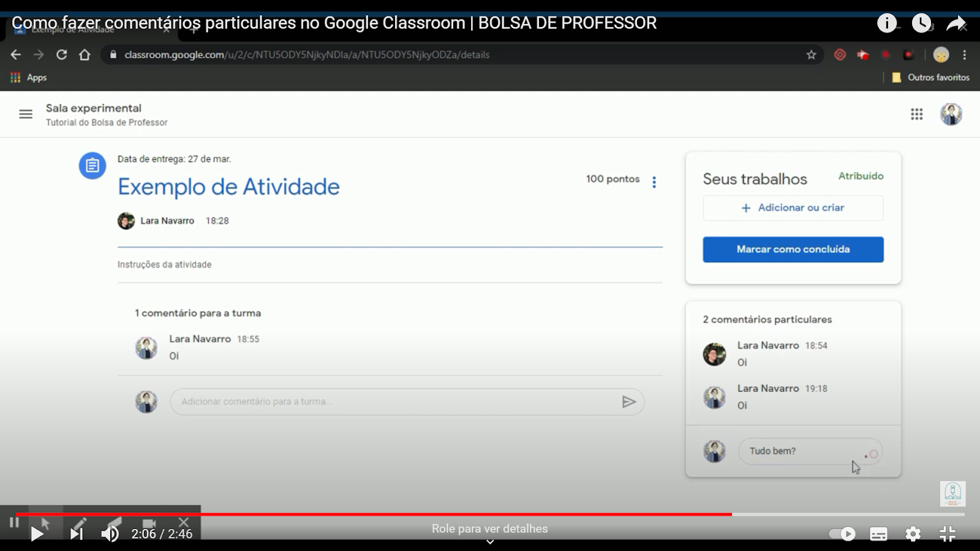Image resolution: width=980 pixels, height=551 pixels.
Task: Open the video settings gear
Action: click(x=913, y=534)
